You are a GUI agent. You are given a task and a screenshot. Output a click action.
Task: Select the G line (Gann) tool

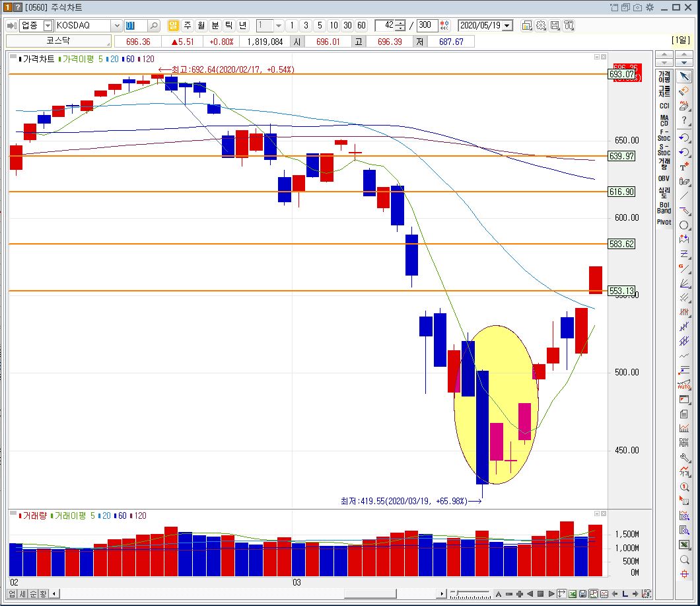click(x=684, y=268)
